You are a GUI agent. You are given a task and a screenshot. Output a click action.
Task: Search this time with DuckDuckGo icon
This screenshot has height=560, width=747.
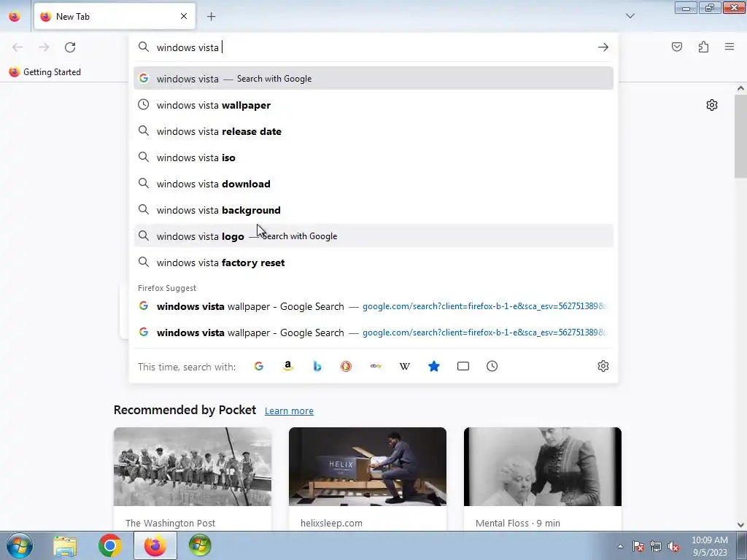click(x=347, y=366)
